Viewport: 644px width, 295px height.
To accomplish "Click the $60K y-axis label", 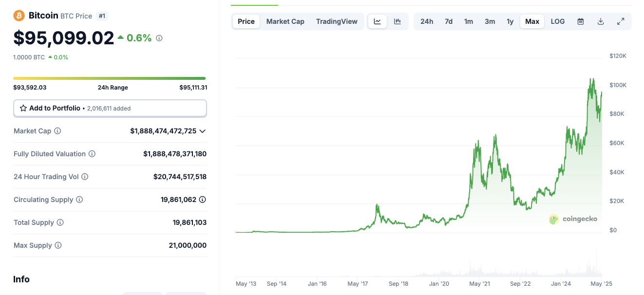I will coord(618,143).
